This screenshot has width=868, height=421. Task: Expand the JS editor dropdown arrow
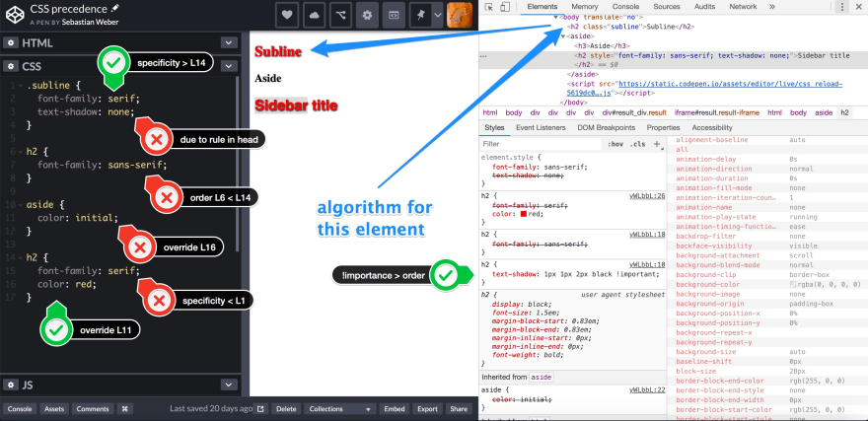[229, 386]
